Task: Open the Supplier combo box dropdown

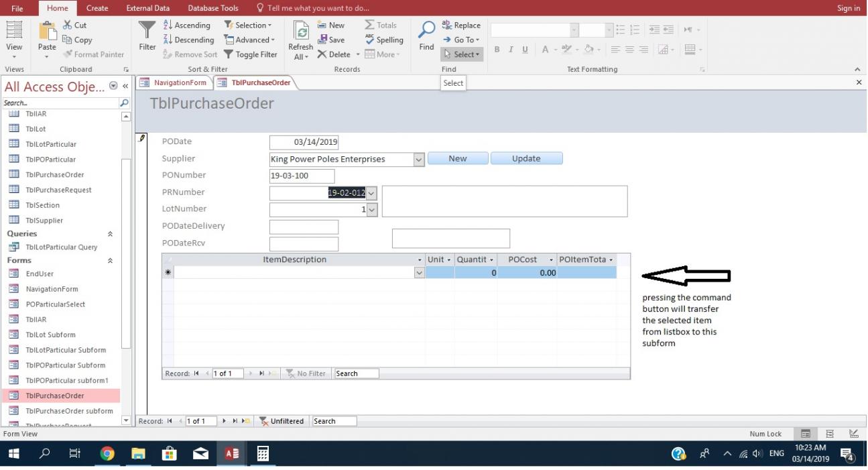Action: click(419, 160)
